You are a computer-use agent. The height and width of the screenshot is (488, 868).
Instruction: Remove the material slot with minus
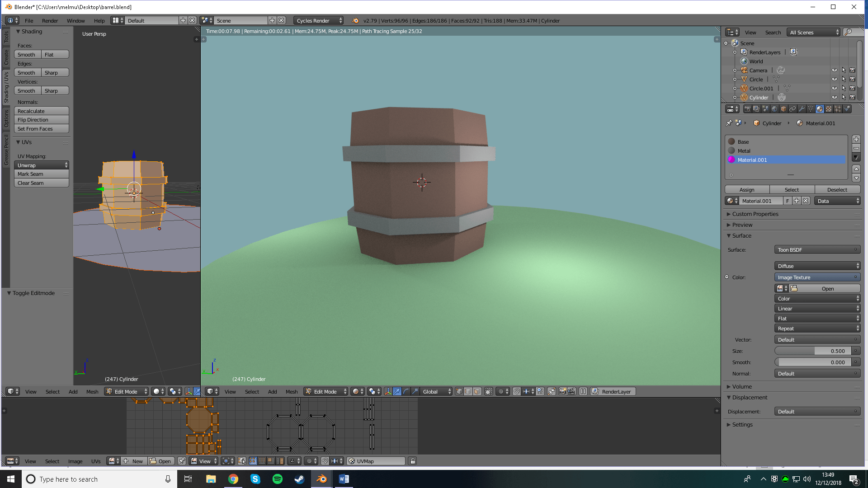[856, 148]
